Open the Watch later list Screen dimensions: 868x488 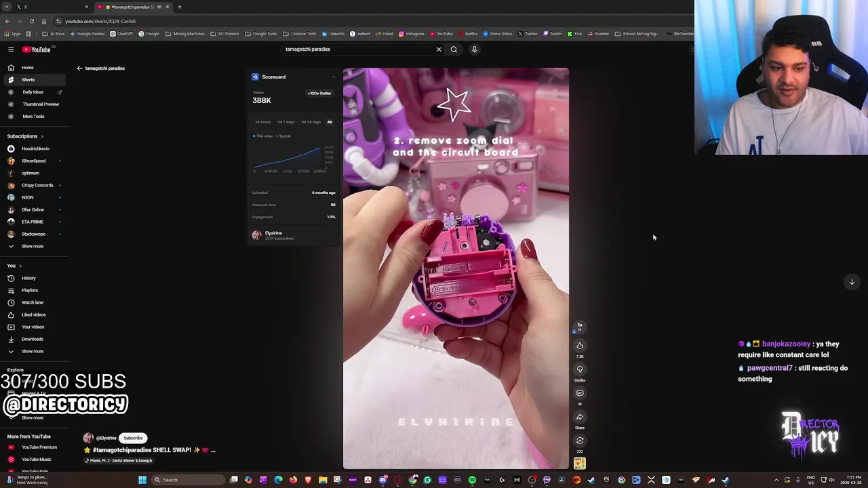(x=32, y=302)
